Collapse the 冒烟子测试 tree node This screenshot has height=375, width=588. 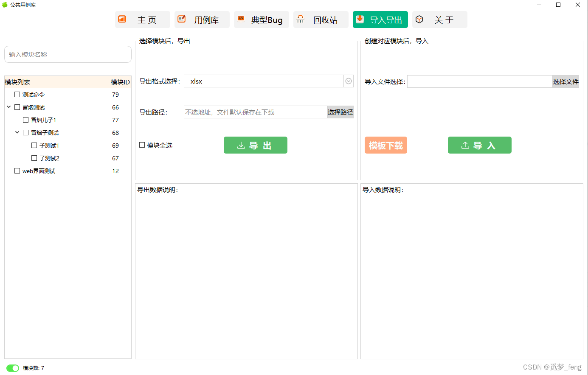(x=17, y=132)
